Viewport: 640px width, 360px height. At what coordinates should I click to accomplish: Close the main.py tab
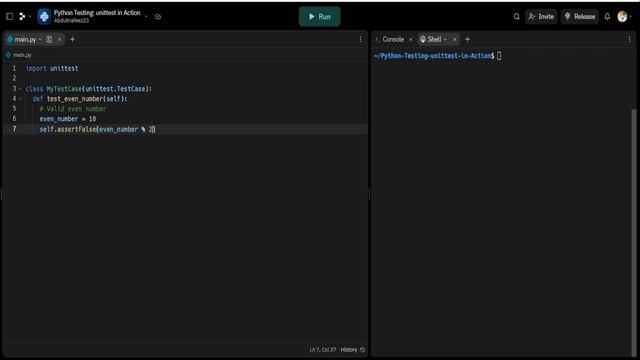[x=59, y=39]
